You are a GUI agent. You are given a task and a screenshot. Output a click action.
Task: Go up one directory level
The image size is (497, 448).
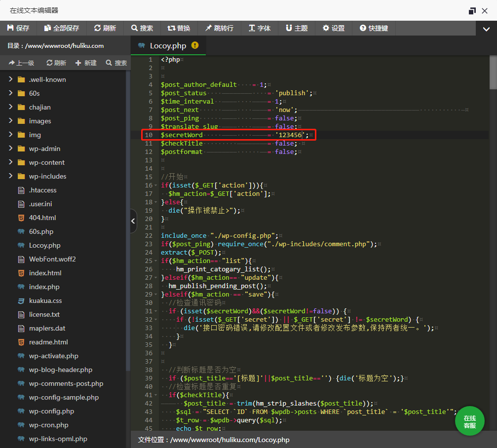[21, 63]
